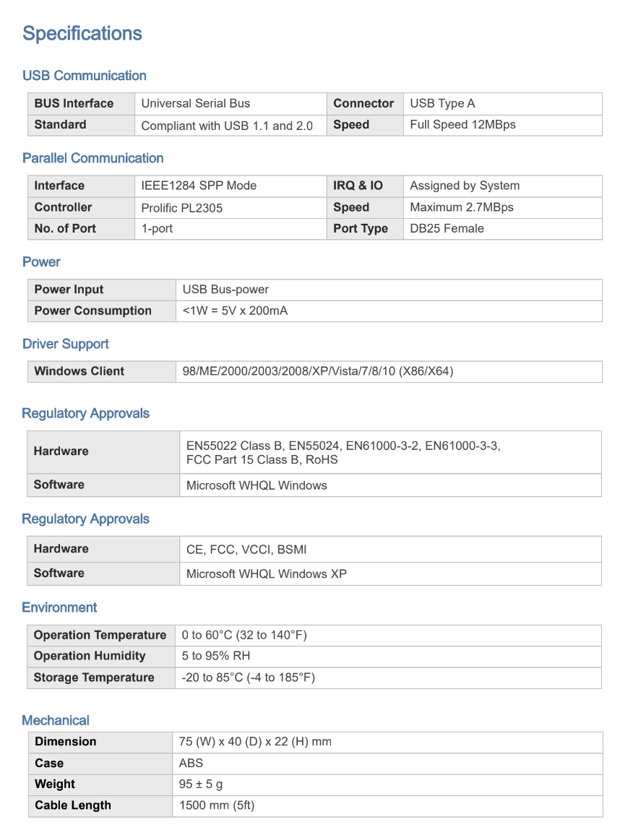Click the DB25 Female port type value

[x=447, y=228]
